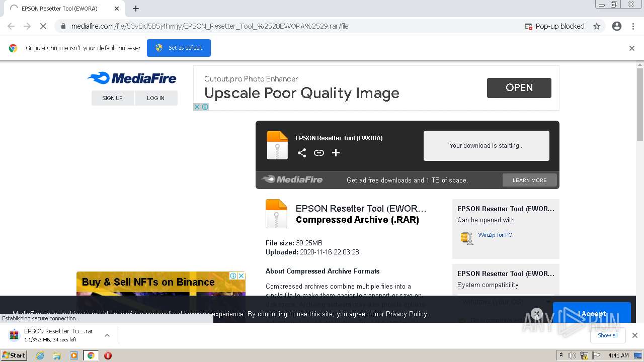Go back to previous page

[x=11, y=26]
